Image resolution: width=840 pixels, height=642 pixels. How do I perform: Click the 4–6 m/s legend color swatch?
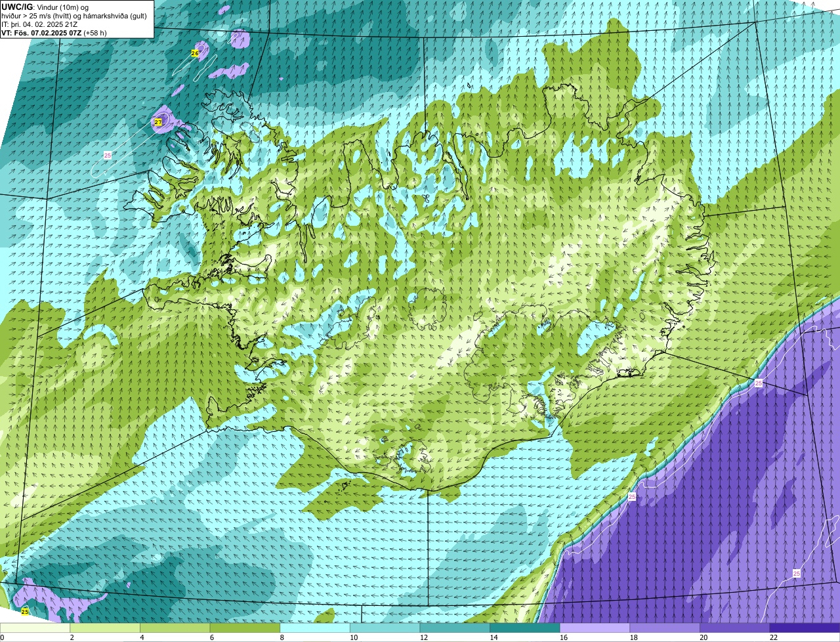175,628
